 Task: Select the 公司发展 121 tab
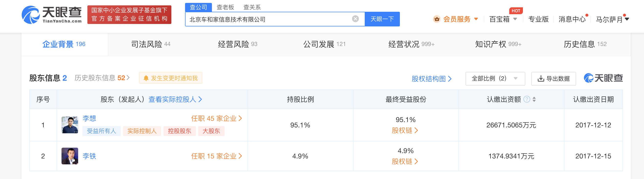[324, 44]
